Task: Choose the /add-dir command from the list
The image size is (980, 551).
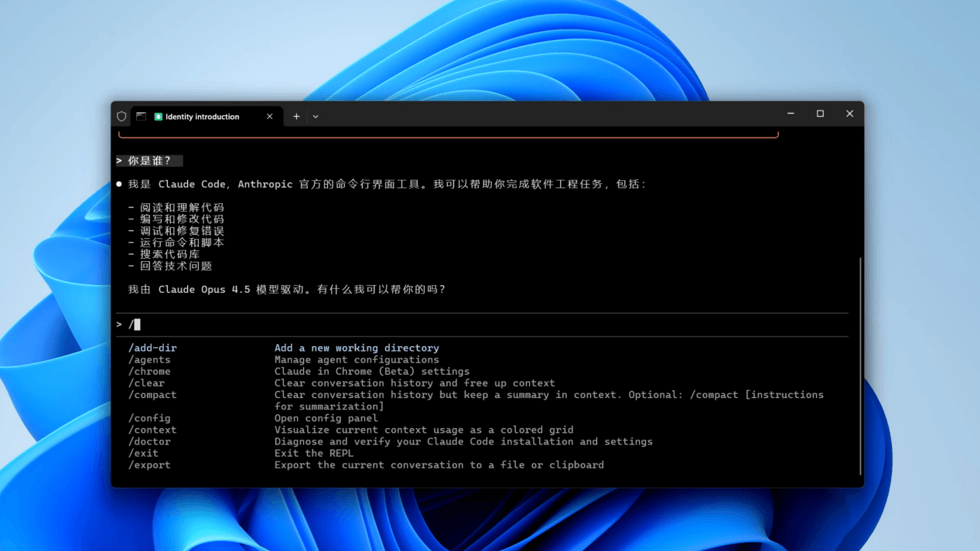Action: [x=152, y=348]
